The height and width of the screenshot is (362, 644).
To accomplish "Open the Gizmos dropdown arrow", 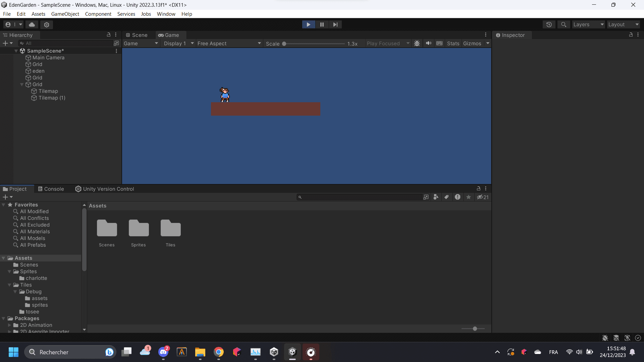I will (x=488, y=44).
